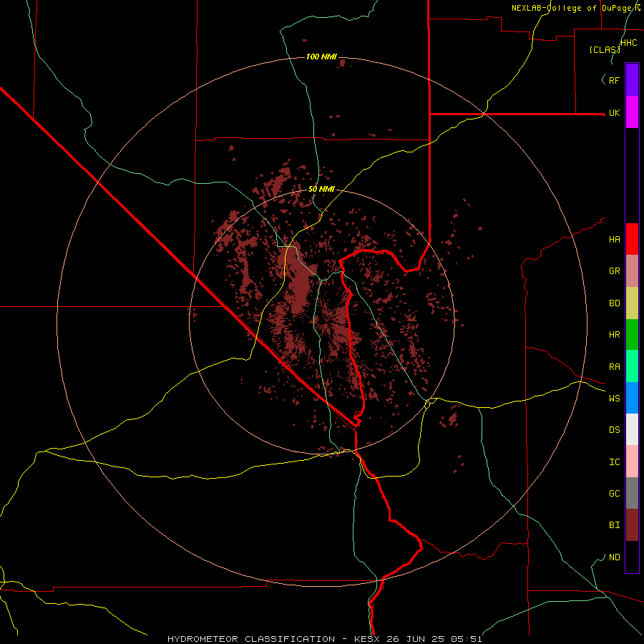Click the blue WS legend swatch

pyautogui.click(x=632, y=398)
